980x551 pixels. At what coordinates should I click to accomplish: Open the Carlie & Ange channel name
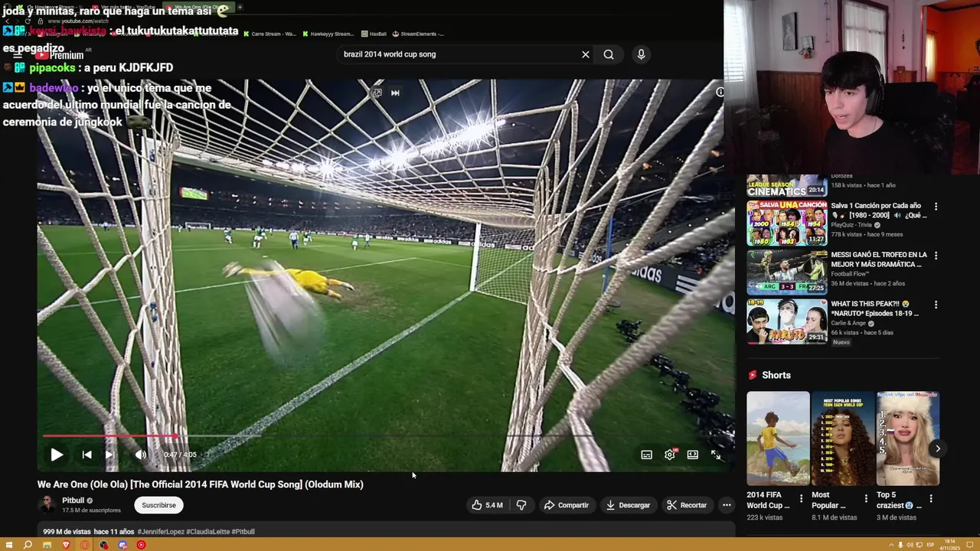[849, 324]
